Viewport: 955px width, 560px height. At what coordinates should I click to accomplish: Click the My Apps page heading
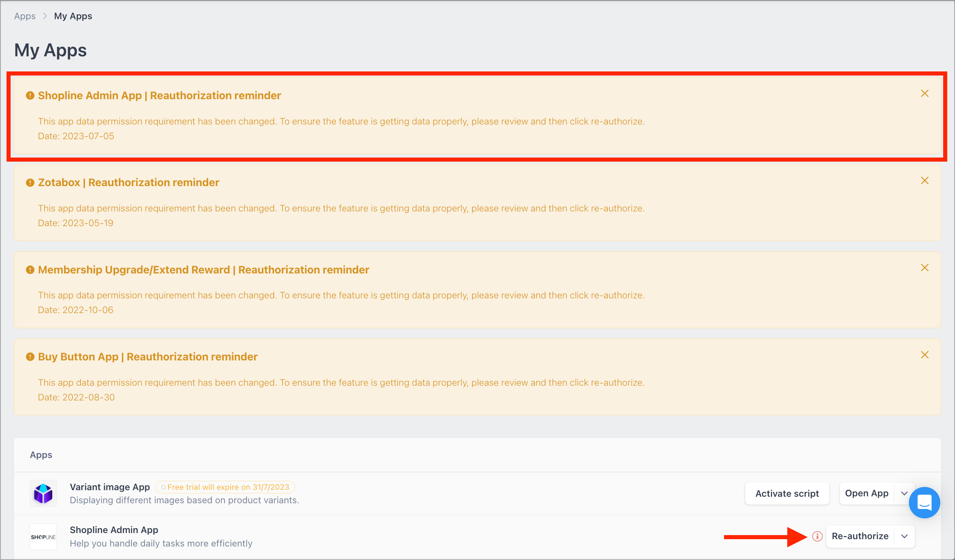tap(51, 50)
